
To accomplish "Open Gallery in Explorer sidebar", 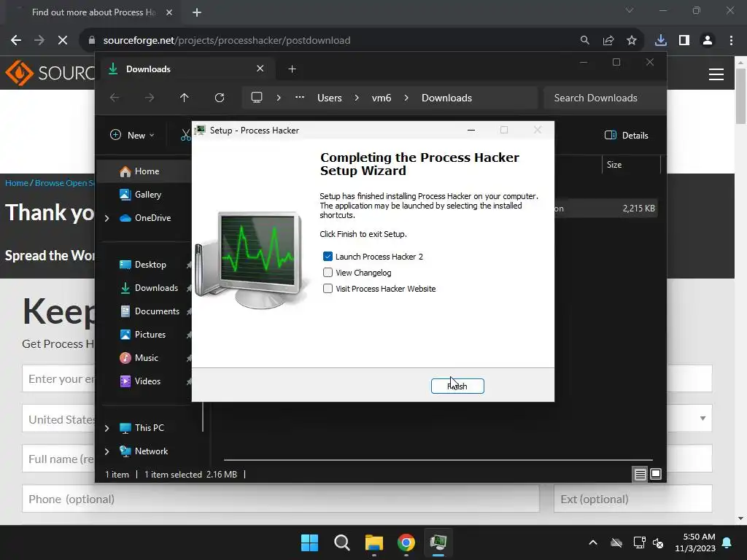I will [148, 194].
